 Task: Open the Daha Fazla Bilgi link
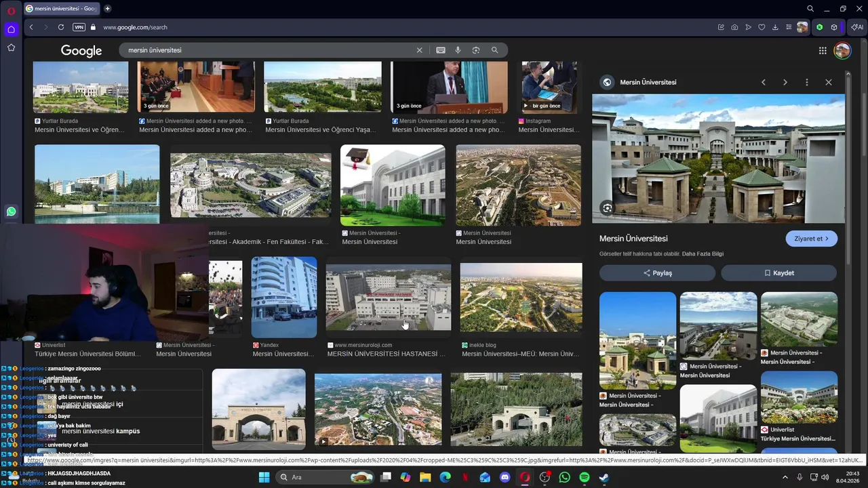coord(703,253)
